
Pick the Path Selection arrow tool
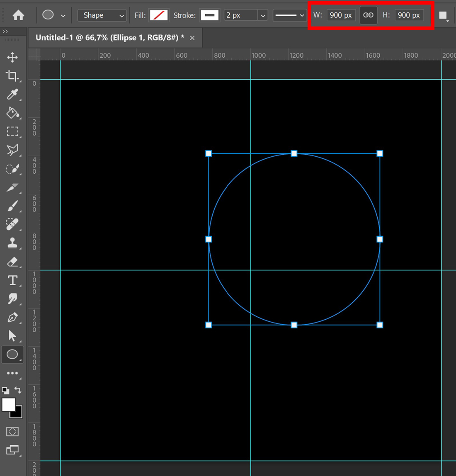[12, 336]
